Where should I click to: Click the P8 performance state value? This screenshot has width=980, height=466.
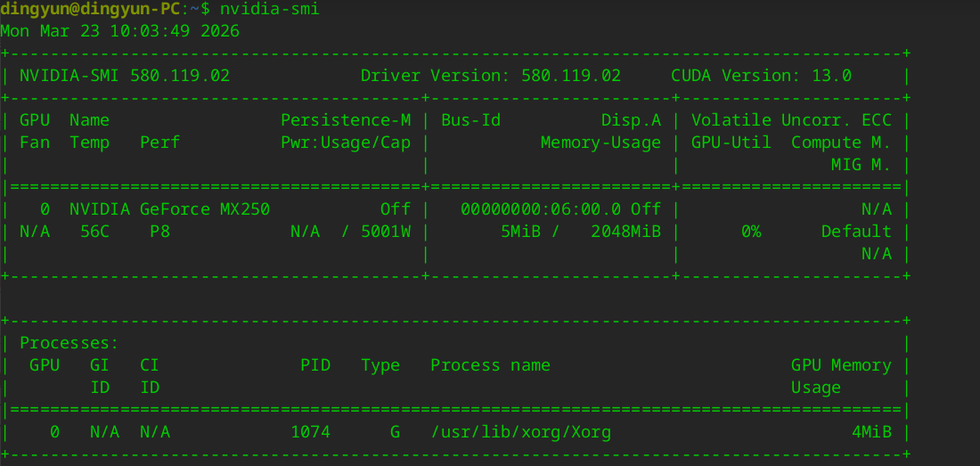coord(159,232)
